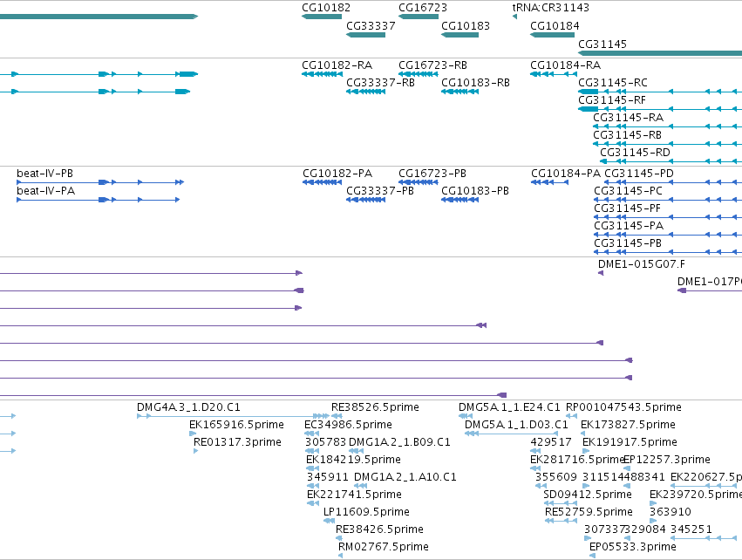742x560 pixels.
Task: Click the beat-IV-PA protein label
Action: [x=46, y=191]
